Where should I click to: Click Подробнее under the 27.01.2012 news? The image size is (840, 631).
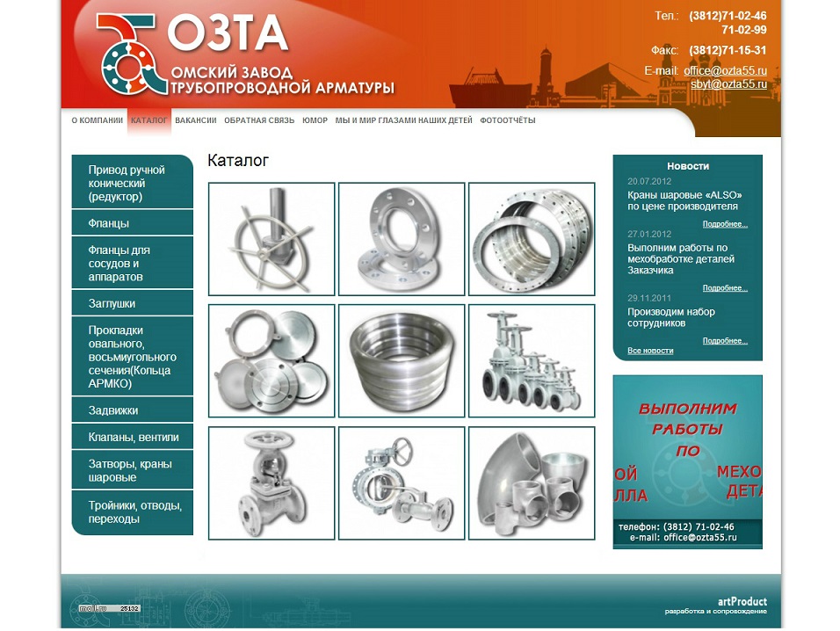point(726,288)
